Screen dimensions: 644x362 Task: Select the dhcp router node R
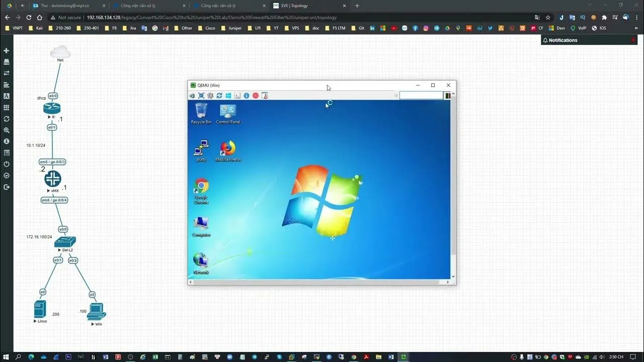tap(52, 108)
